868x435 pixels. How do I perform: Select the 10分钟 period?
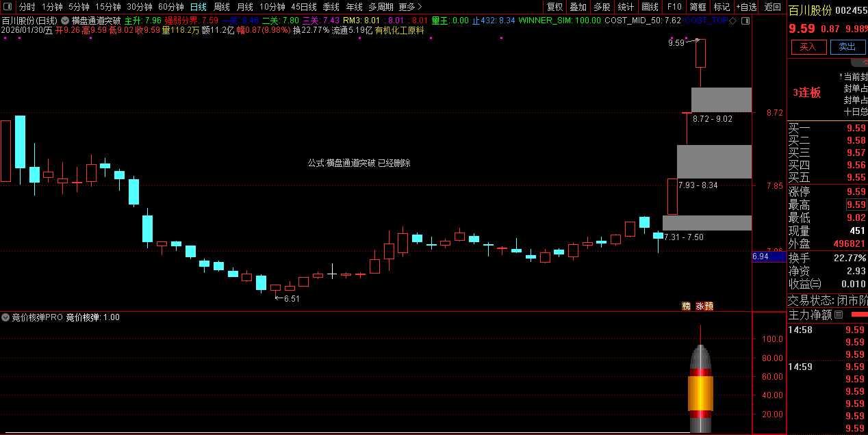(x=272, y=7)
